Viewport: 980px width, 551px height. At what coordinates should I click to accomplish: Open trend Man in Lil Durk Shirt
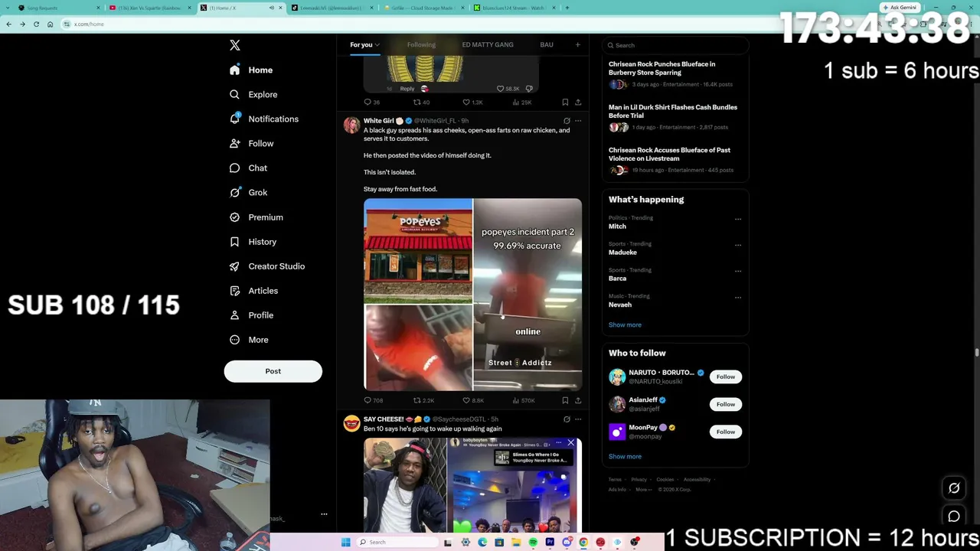point(673,111)
